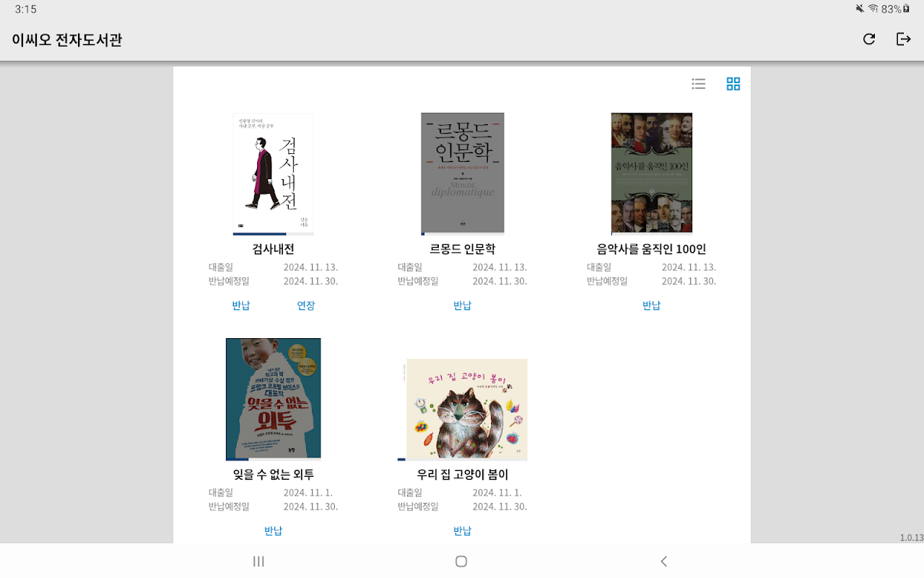The image size is (924, 578).
Task: Select the title text 음악사를 움직인 100인
Action: click(652, 249)
